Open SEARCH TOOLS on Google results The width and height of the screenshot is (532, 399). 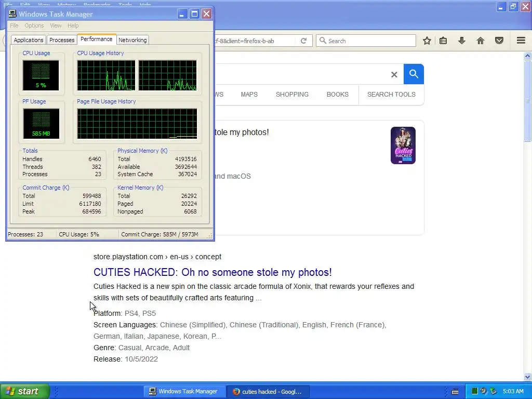(x=391, y=95)
